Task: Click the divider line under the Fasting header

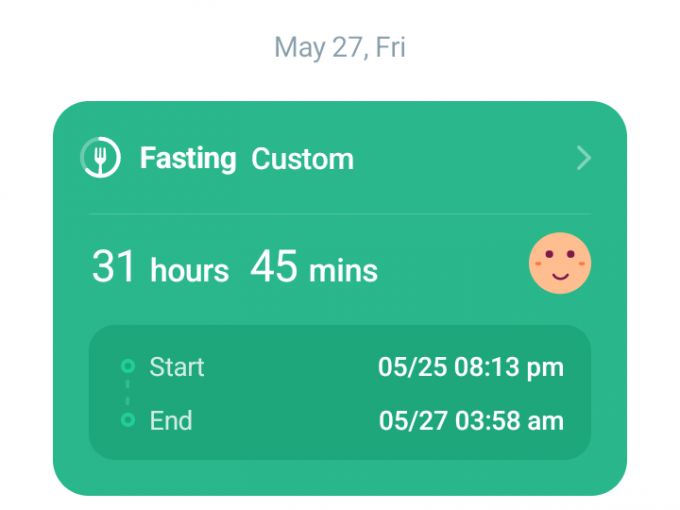Action: pos(340,214)
